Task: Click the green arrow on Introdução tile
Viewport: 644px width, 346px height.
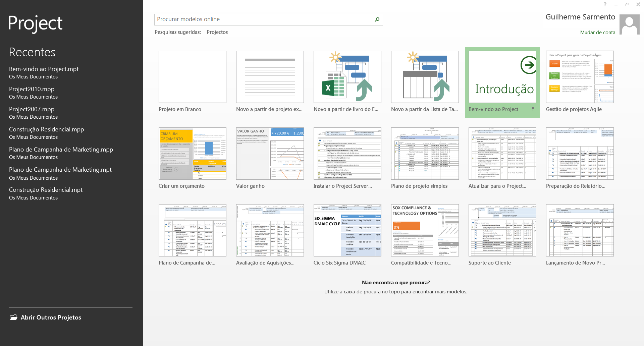Action: (528, 65)
